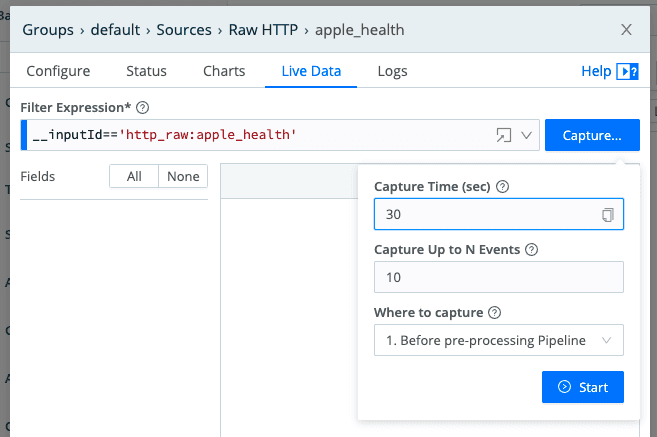This screenshot has height=437, width=657.
Task: Open the expanded filter expression editor icon
Action: (x=504, y=135)
